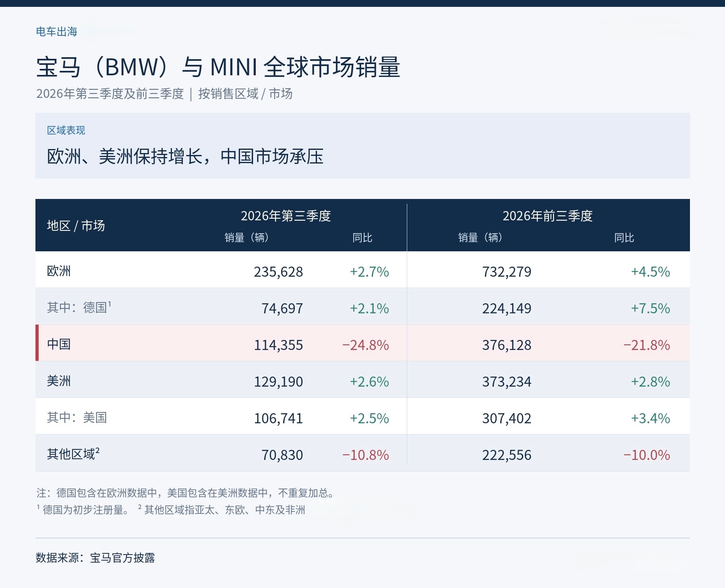
Task: Click 销量（辆） header under 2026年第三季度
Action: click(246, 238)
